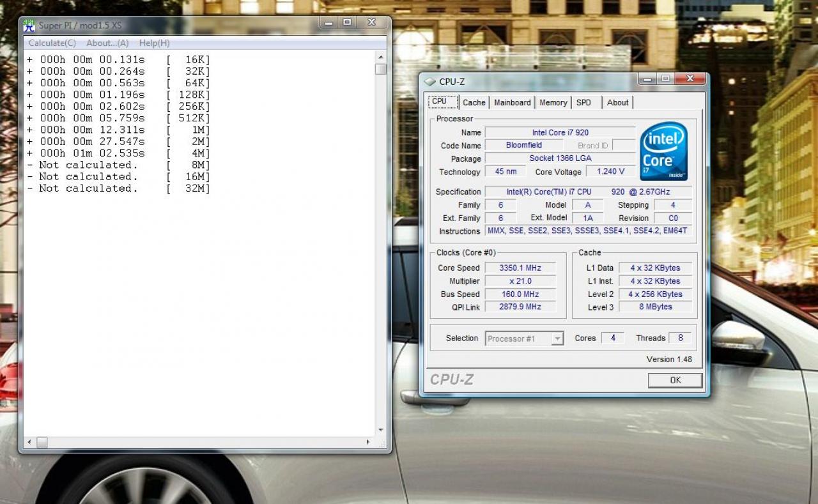This screenshot has height=504, width=818.
Task: Click the Technology value '45 nm'
Action: coord(505,172)
